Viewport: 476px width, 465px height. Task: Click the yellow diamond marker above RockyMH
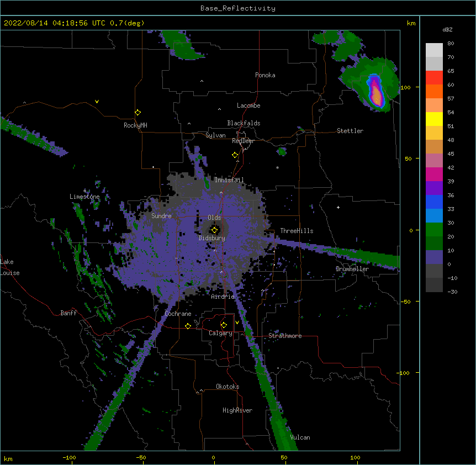[137, 113]
